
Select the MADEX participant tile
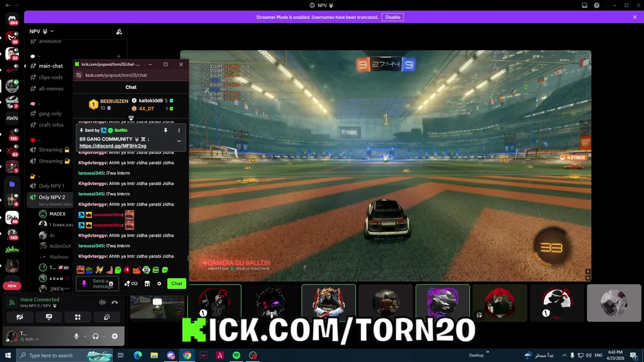click(x=329, y=303)
